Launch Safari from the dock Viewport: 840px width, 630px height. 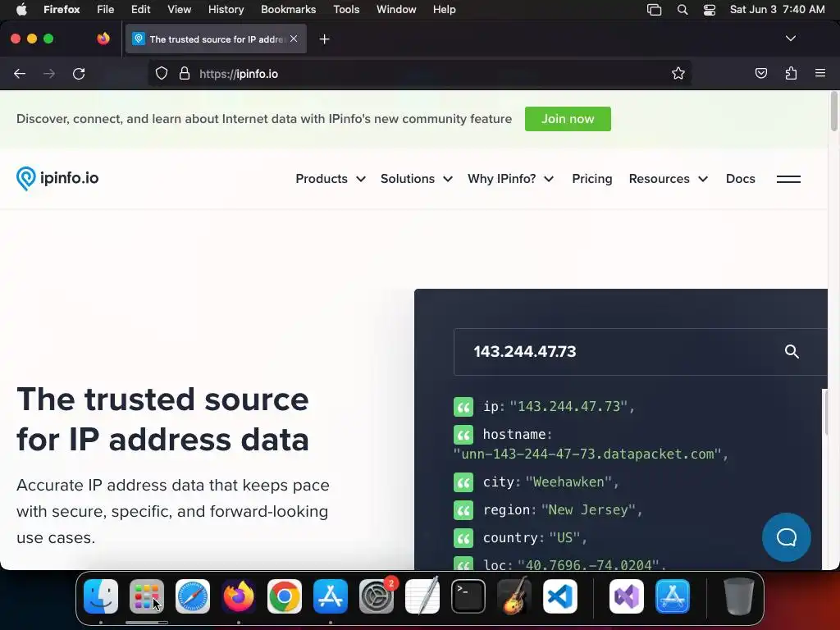(193, 596)
